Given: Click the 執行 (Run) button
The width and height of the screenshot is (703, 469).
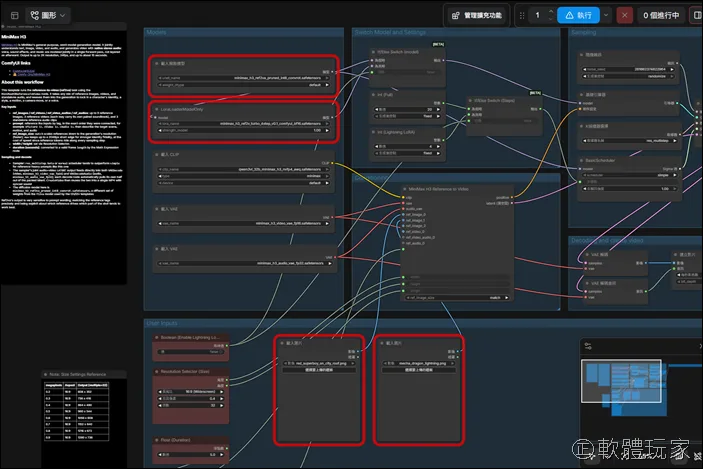Looking at the screenshot, I should [x=578, y=15].
